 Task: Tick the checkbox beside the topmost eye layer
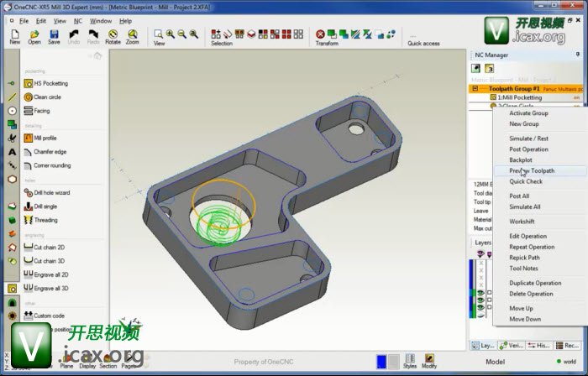point(489,292)
